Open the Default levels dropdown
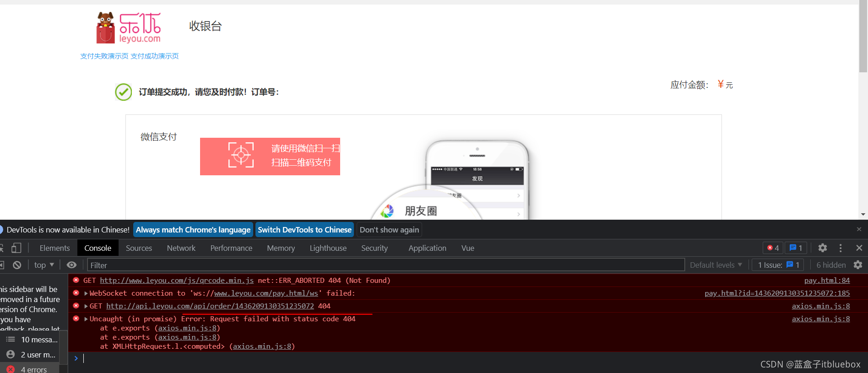This screenshot has height=373, width=868. (716, 265)
